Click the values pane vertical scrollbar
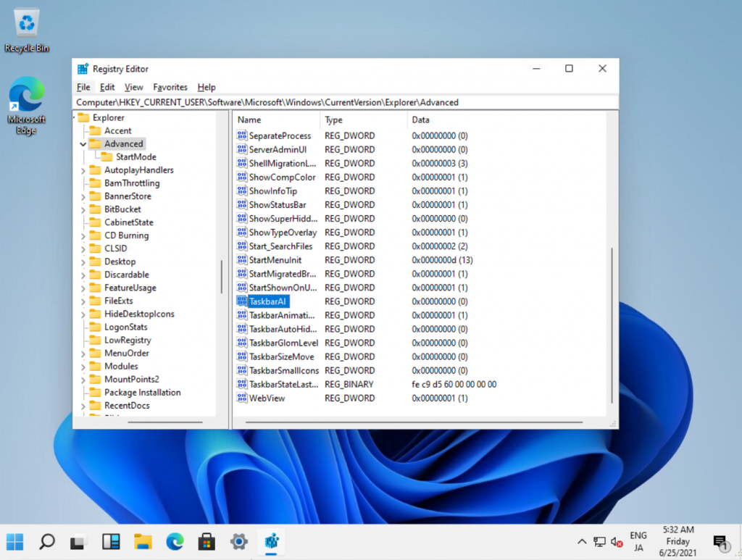742x560 pixels. (x=612, y=326)
